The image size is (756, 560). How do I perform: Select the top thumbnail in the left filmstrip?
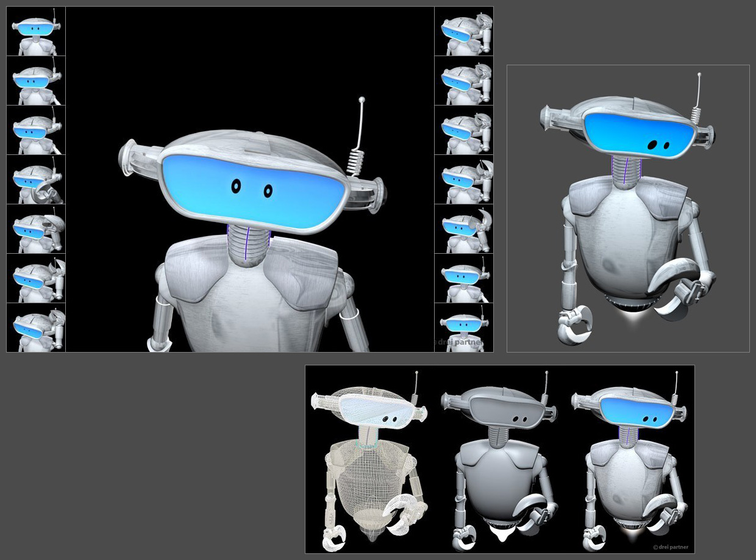[36, 31]
